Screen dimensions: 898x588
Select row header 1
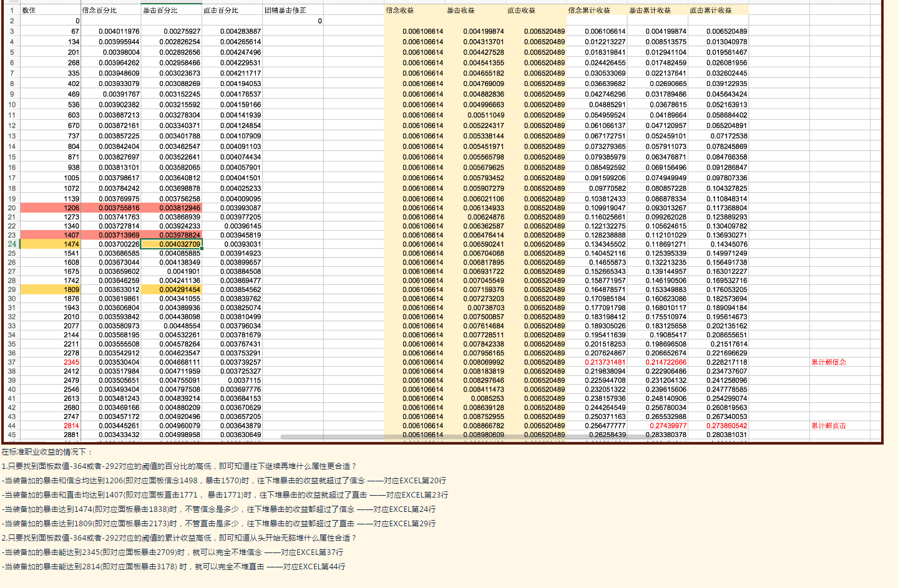coord(11,10)
